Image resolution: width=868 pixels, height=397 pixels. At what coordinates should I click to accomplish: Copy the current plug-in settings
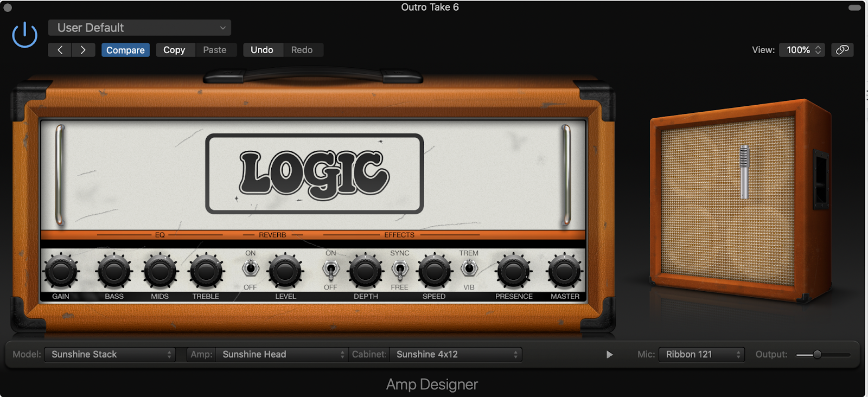(x=174, y=50)
